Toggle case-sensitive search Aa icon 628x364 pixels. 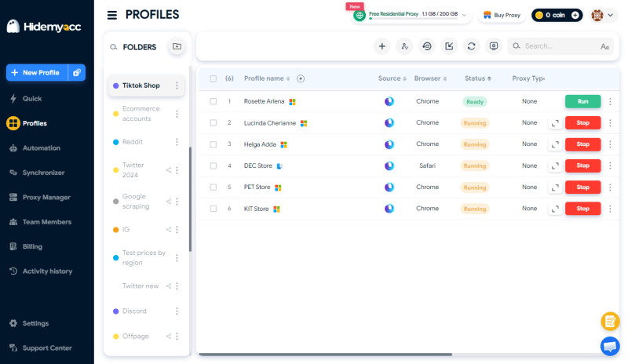604,47
